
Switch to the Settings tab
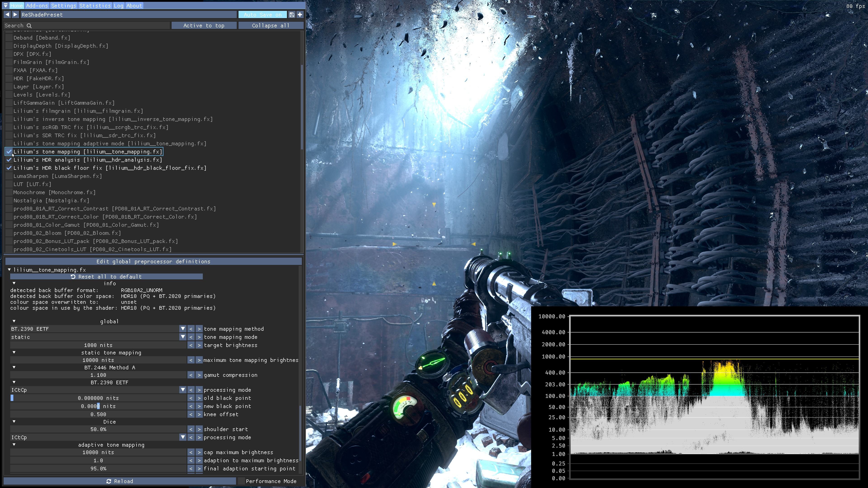64,5
